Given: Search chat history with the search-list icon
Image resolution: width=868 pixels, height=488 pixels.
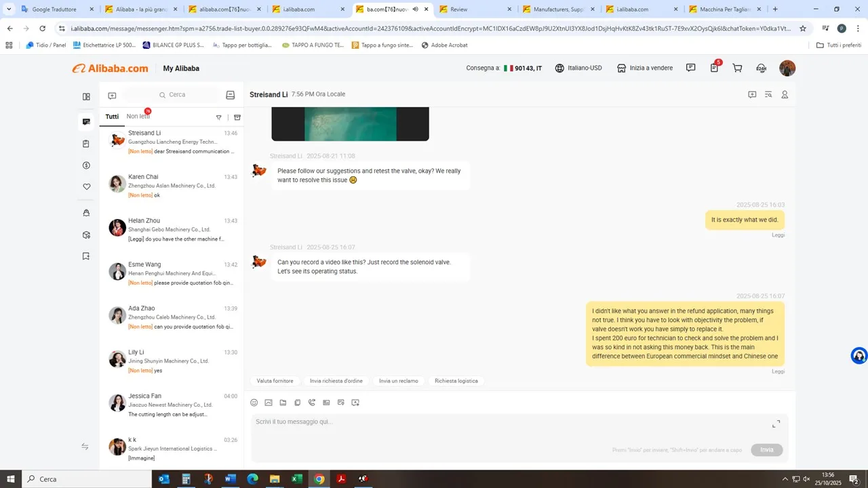Looking at the screenshot, I should (x=768, y=95).
